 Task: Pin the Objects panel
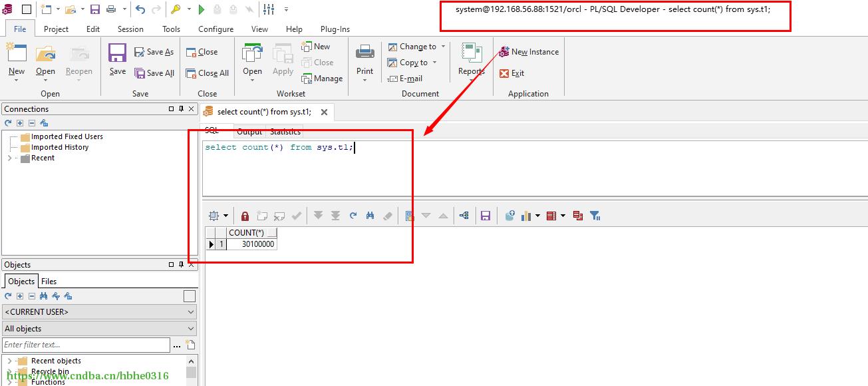tap(181, 264)
